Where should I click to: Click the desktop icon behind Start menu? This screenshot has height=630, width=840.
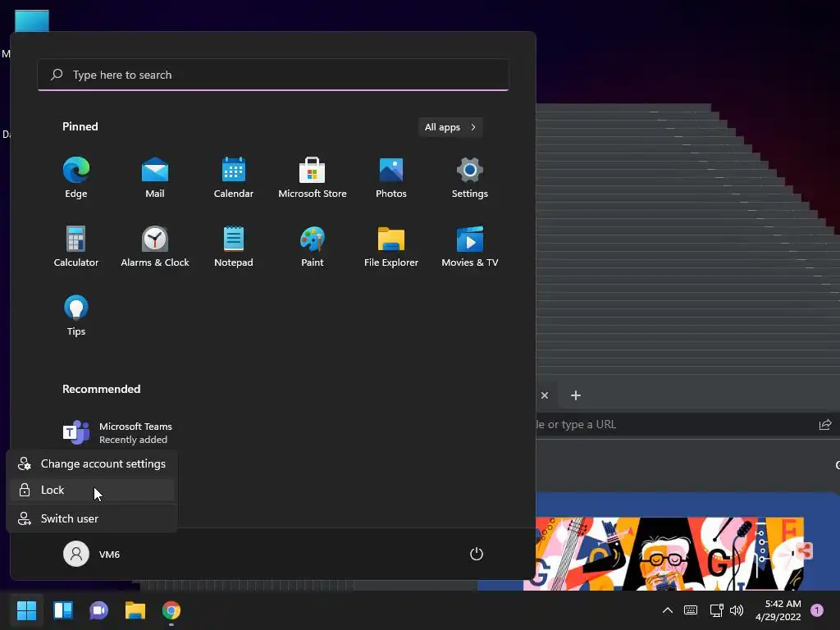[32, 21]
